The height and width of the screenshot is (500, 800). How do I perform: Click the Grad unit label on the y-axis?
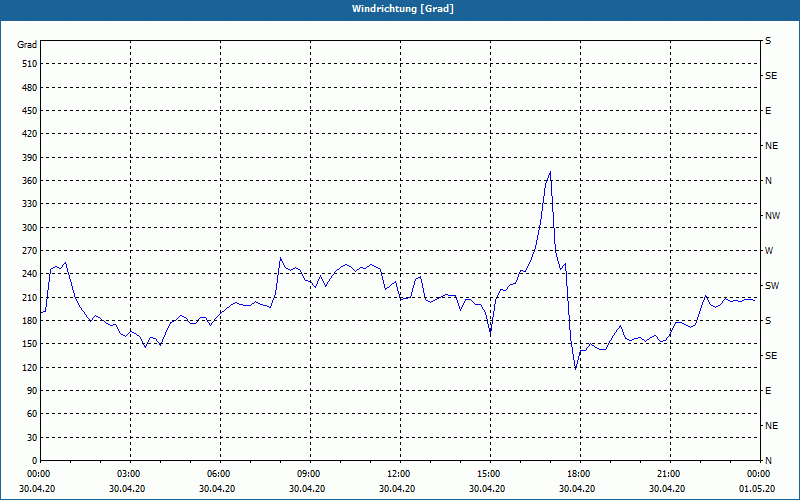(x=27, y=45)
